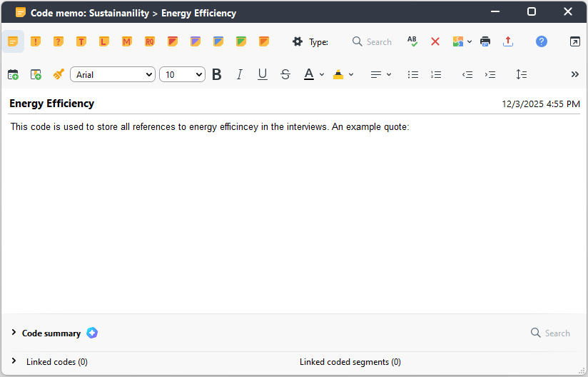The image size is (588, 377).
Task: Open the Arial font family dropdown
Action: point(113,74)
